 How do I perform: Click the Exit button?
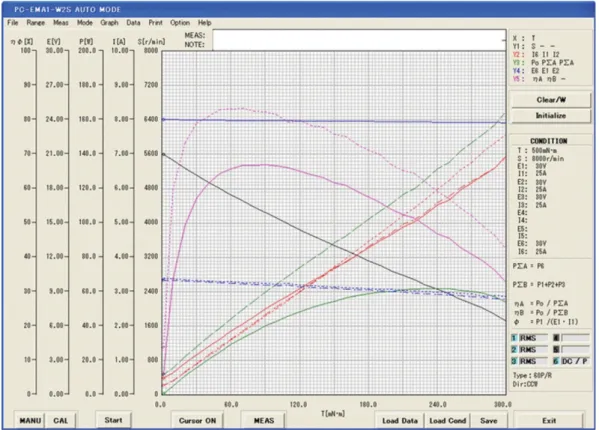pos(549,420)
